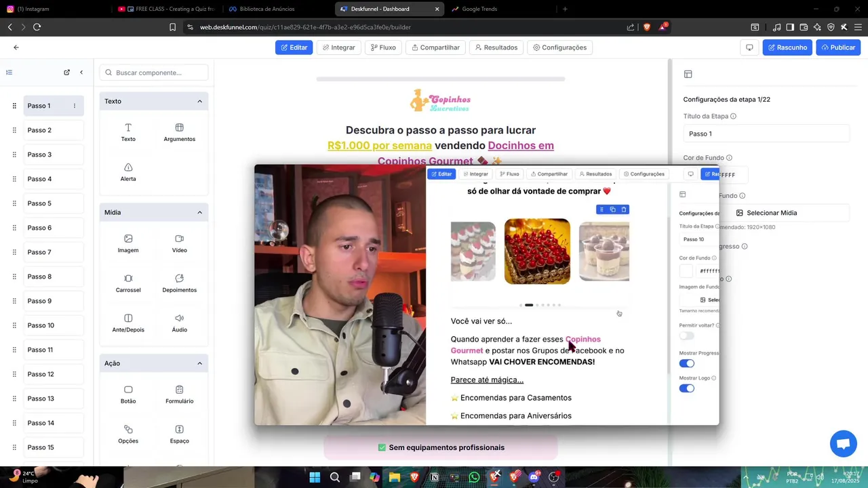This screenshot has width=868, height=488.
Task: Open the device preview button near Rascunho
Action: point(749,47)
